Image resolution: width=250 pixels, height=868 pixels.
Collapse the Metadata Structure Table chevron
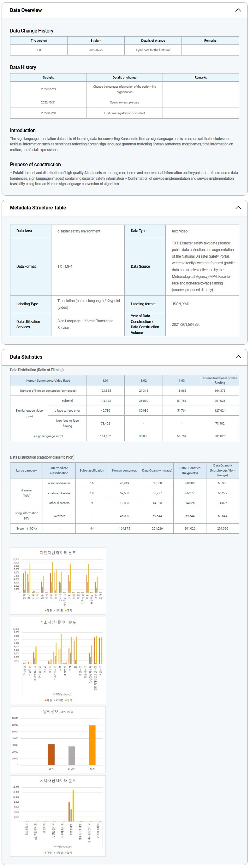(238, 208)
